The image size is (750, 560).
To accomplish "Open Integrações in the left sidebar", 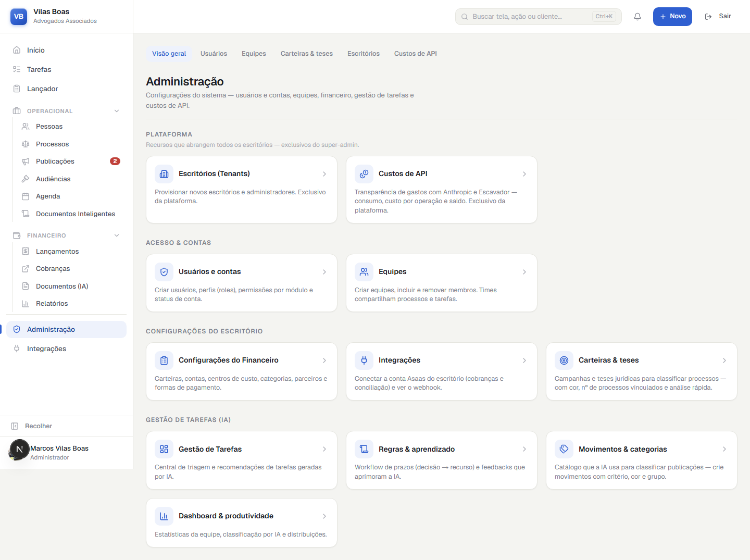I will tap(67, 349).
